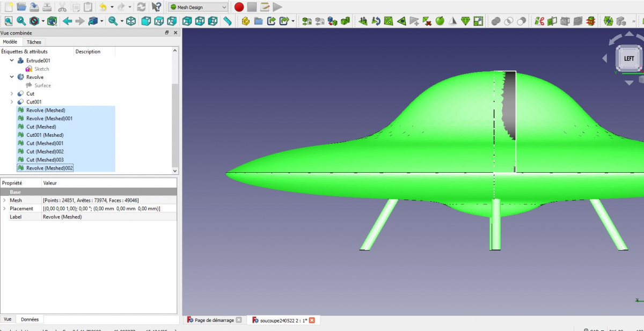Create a new document
Viewport: 644px width, 331px height.
click(x=9, y=7)
